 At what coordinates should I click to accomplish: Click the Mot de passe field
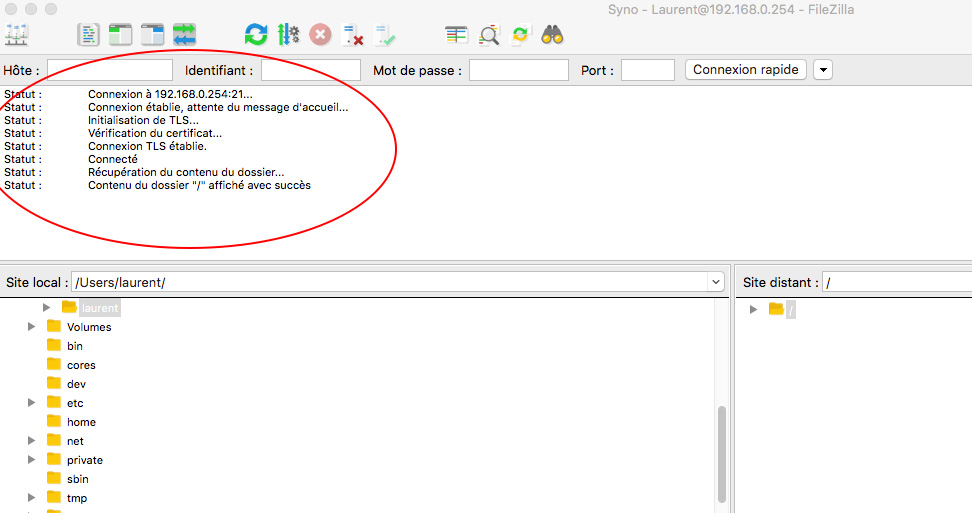[518, 70]
